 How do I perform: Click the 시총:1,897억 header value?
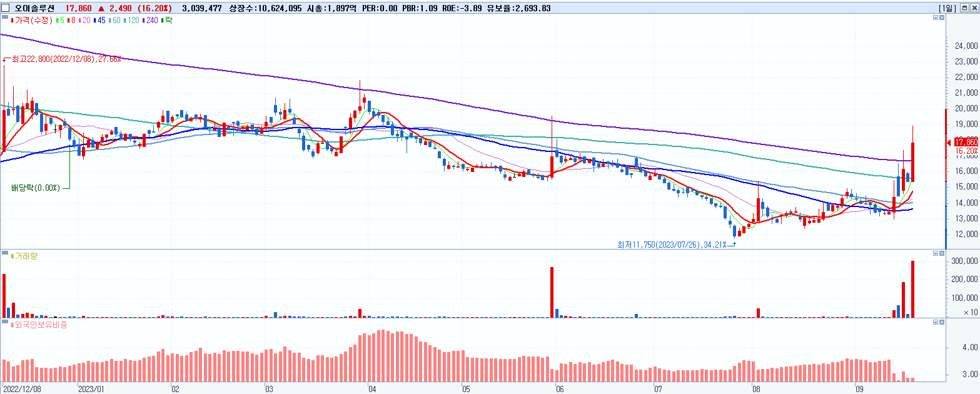[332, 8]
